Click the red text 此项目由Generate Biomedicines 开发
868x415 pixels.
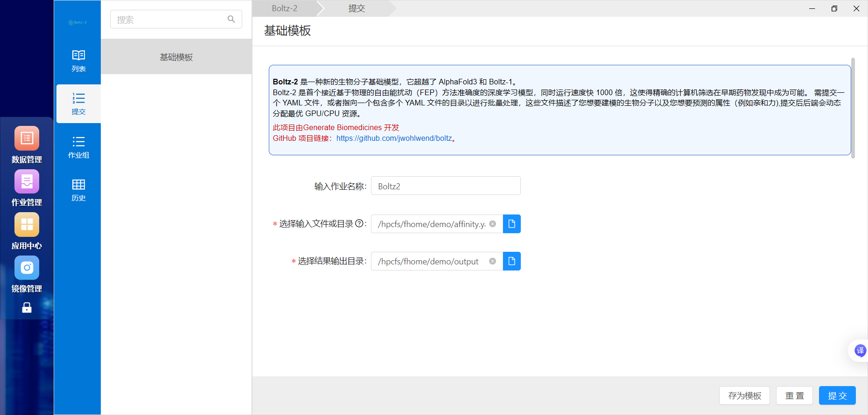(336, 127)
